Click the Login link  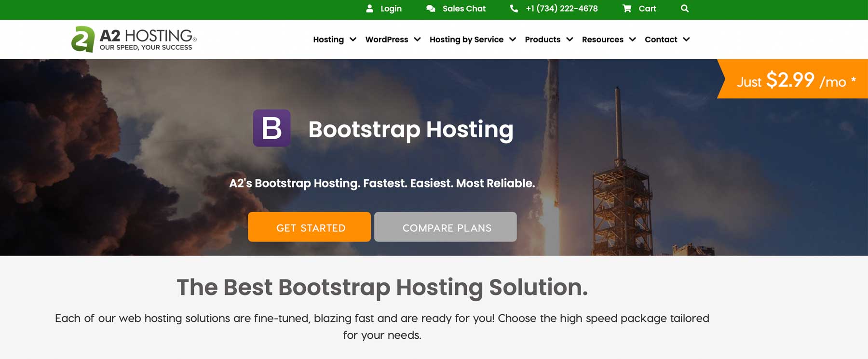(391, 9)
